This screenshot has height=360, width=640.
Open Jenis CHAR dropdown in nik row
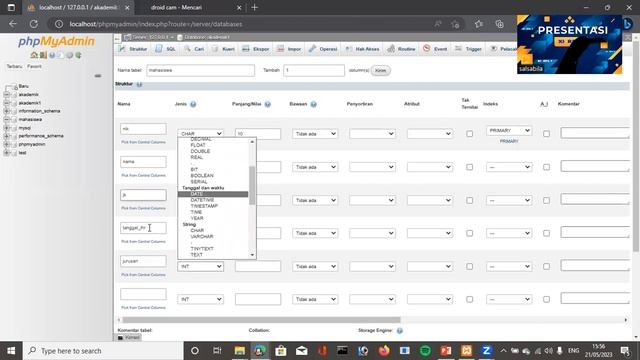coord(200,134)
